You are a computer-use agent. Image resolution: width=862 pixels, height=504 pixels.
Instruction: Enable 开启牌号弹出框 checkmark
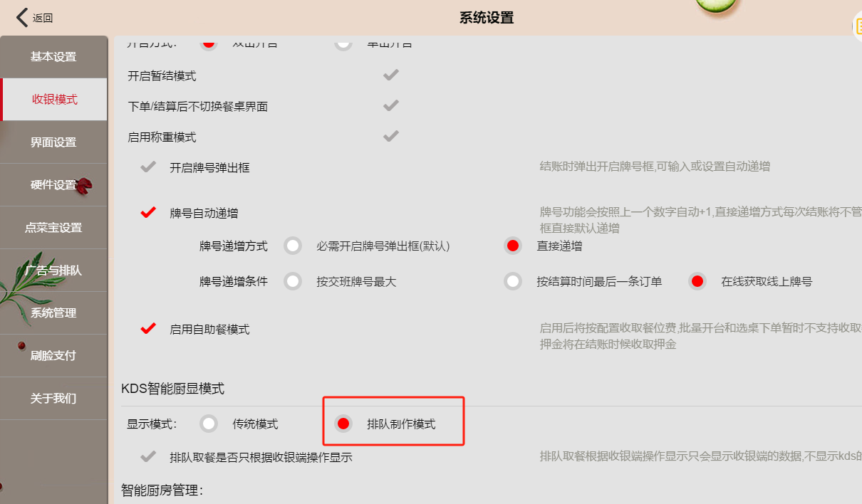pyautogui.click(x=148, y=167)
